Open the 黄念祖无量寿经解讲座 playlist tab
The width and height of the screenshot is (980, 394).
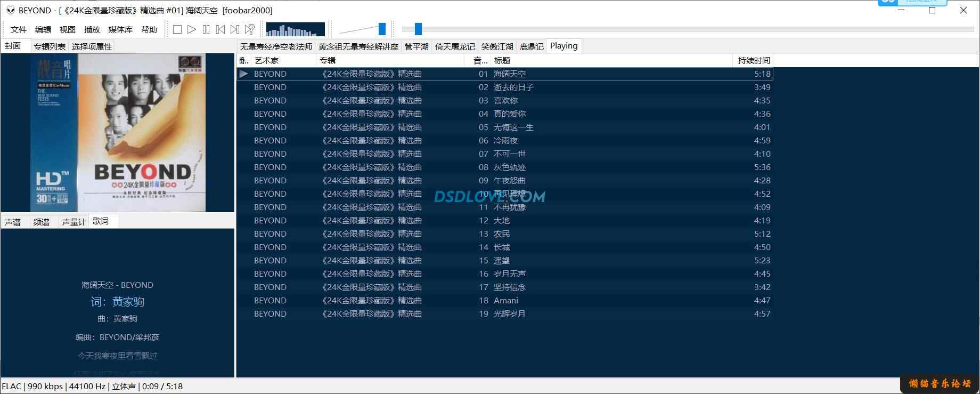pyautogui.click(x=358, y=46)
